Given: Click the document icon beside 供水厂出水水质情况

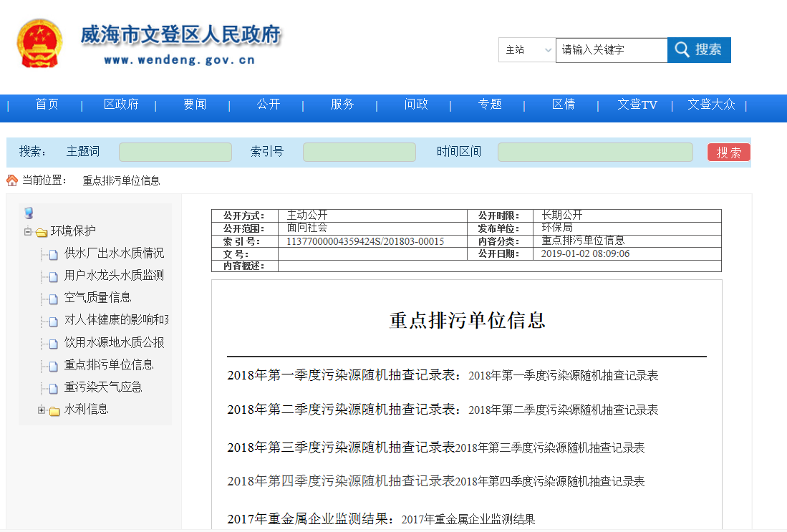Looking at the screenshot, I should (53, 255).
